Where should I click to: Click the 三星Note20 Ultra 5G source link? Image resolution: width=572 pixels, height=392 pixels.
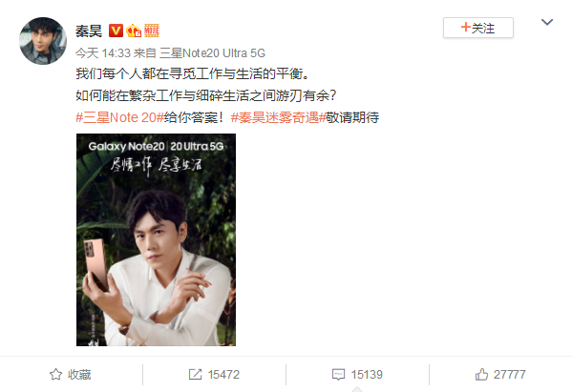pos(212,53)
